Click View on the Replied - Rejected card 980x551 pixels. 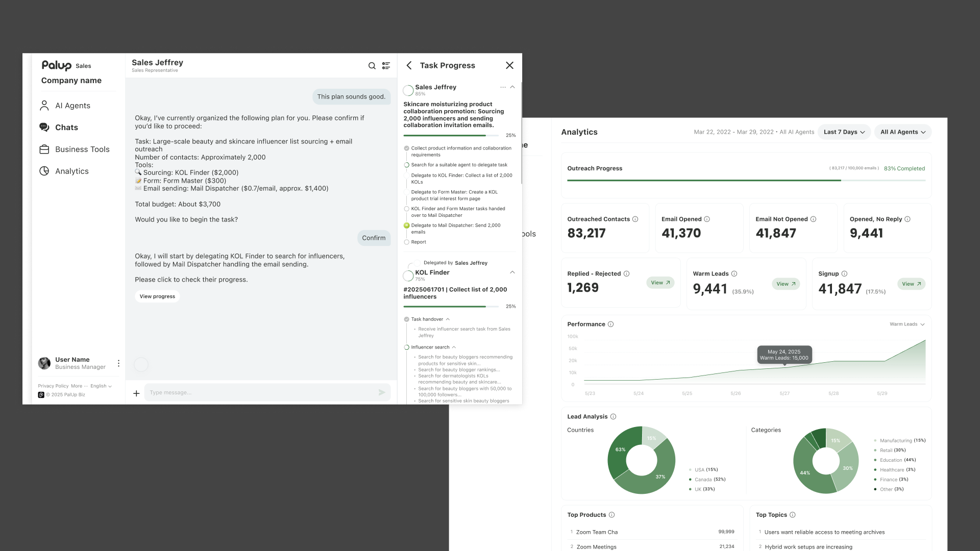point(660,283)
